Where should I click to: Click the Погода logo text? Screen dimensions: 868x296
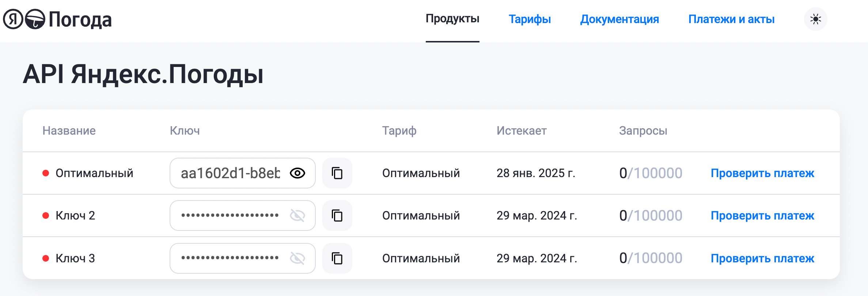(x=80, y=20)
